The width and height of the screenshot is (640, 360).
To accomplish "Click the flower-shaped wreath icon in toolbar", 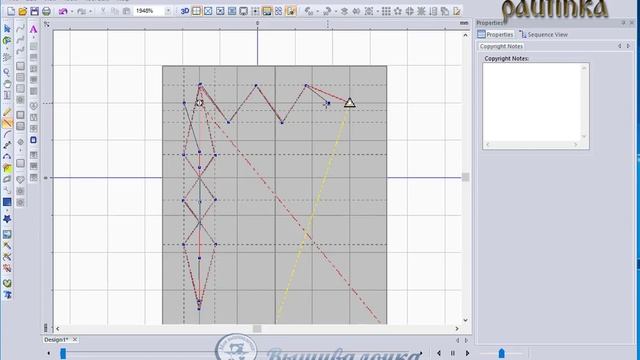I will pos(398,11).
